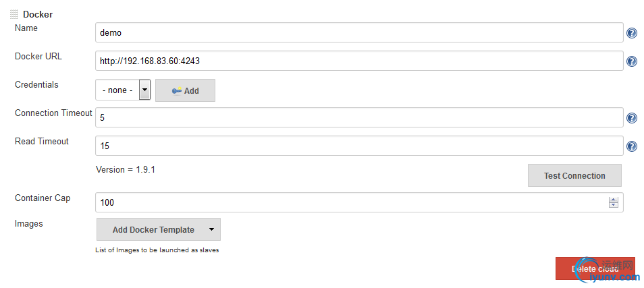
Task: Test the Docker connection
Action: (x=574, y=175)
